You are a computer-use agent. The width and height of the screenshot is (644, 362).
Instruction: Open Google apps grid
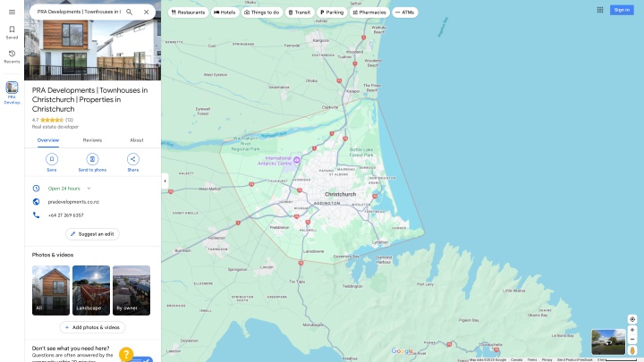(x=600, y=10)
